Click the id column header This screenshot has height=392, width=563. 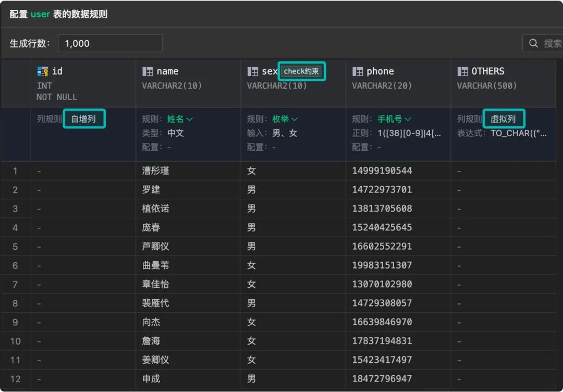coord(83,83)
